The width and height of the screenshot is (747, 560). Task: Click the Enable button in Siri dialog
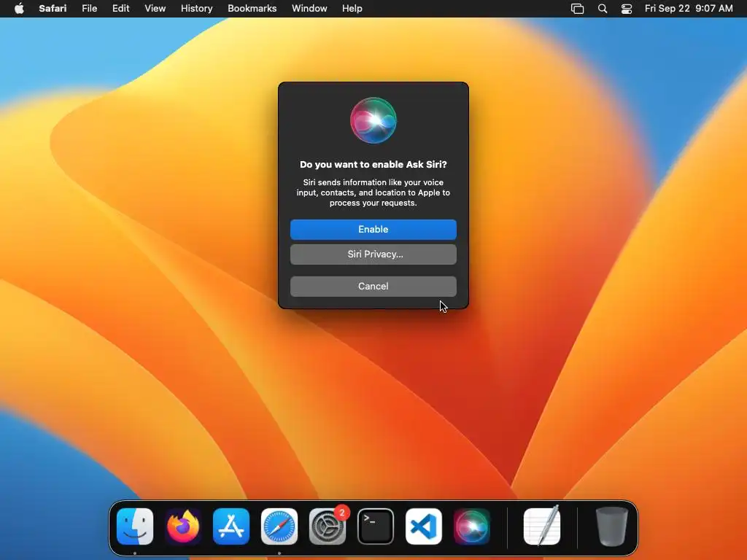click(373, 230)
